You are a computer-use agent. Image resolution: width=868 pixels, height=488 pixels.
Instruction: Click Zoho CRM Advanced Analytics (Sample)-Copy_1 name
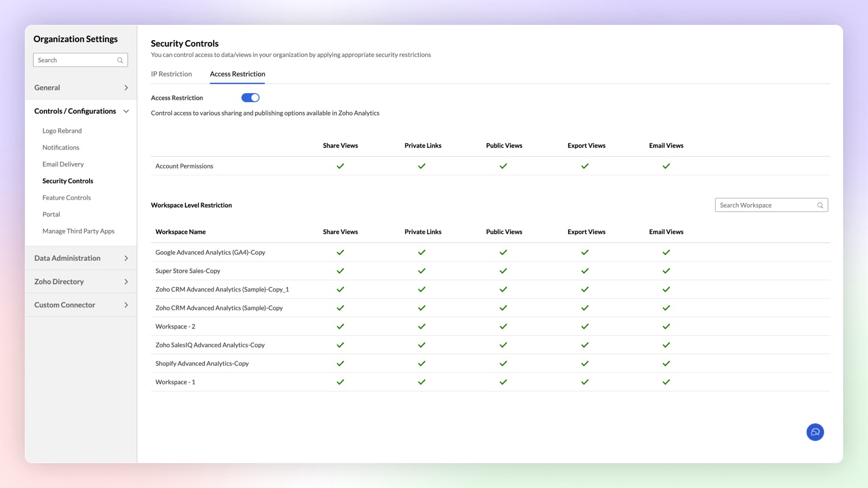pos(222,289)
